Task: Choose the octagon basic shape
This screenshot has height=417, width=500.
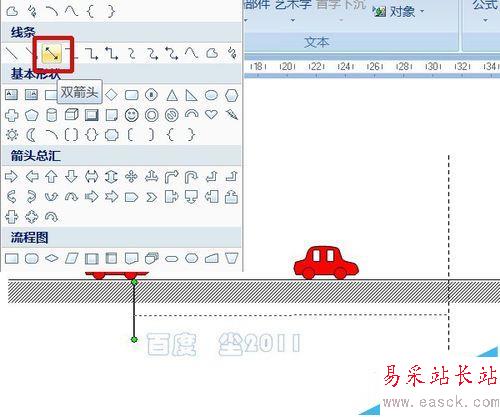Action: 152,95
